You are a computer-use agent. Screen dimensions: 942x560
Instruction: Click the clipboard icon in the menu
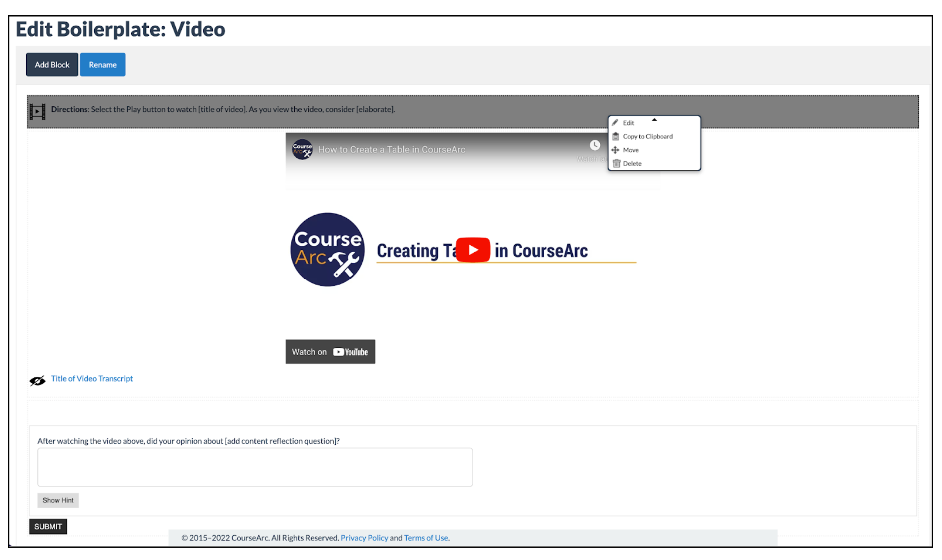pos(615,136)
